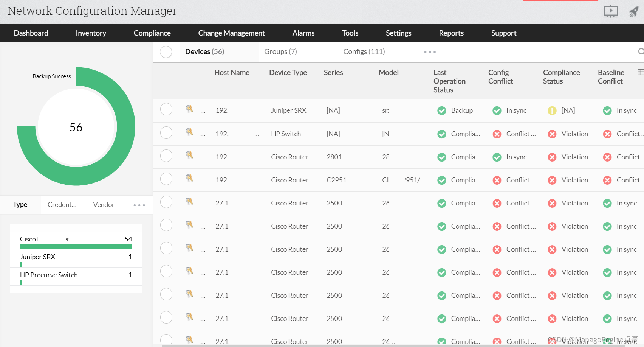
Task: Select the Type chart tab
Action: [20, 205]
